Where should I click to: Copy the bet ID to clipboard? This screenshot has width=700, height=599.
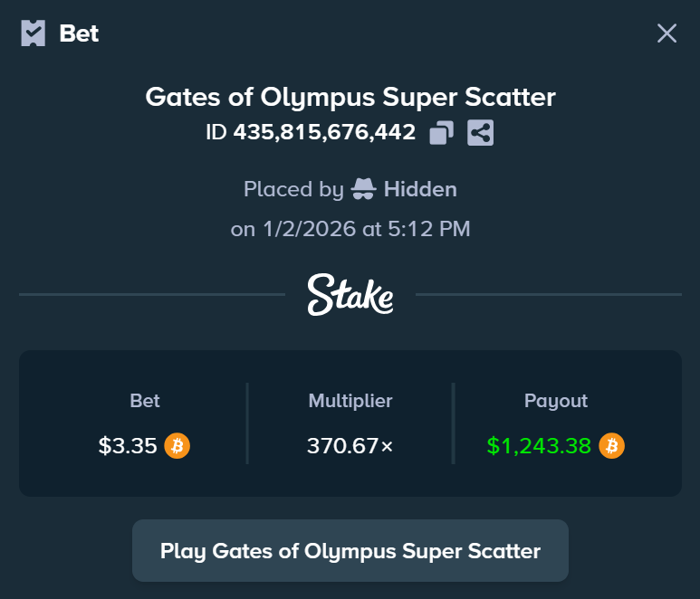(441, 133)
